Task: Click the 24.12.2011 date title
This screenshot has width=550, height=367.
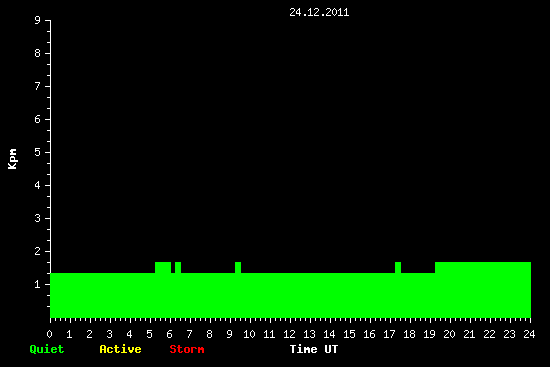Action: point(319,12)
